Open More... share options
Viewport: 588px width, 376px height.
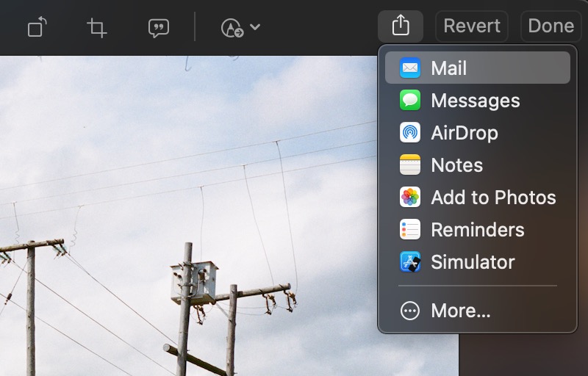coord(460,311)
